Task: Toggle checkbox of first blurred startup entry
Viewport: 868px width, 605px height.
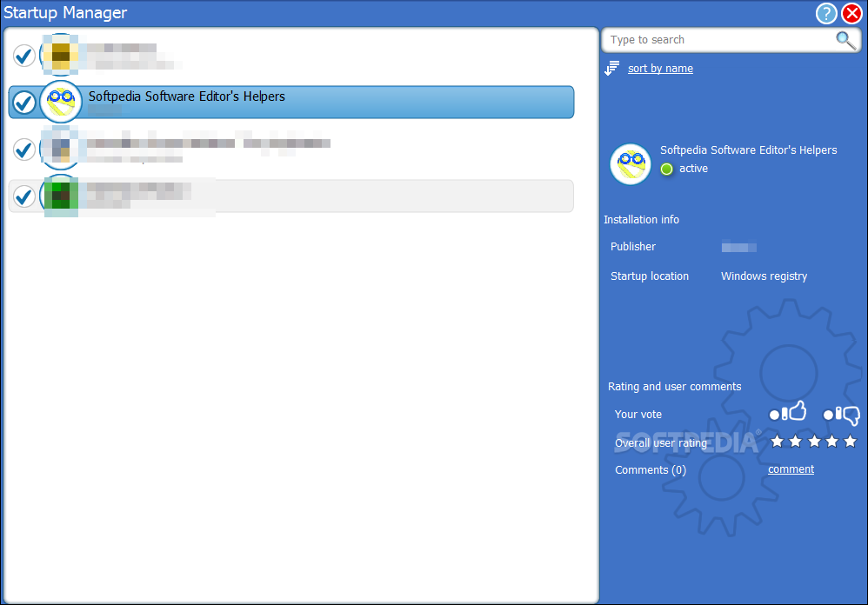Action: (x=24, y=56)
